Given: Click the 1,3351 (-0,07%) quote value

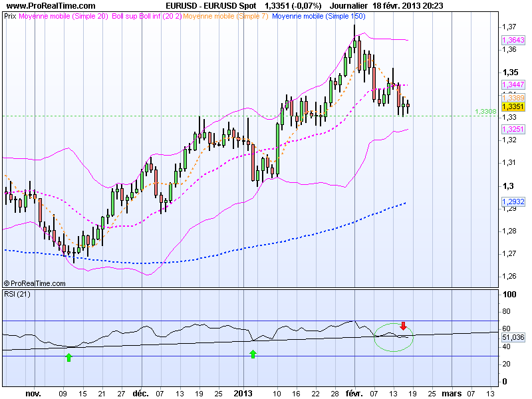Looking at the screenshot, I should pos(293,6).
